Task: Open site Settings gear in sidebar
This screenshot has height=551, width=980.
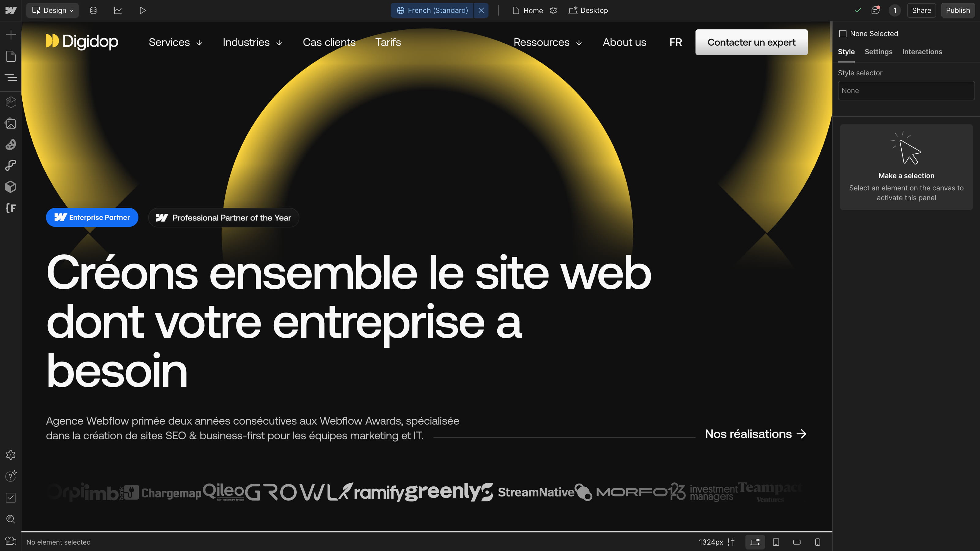Action: click(11, 455)
